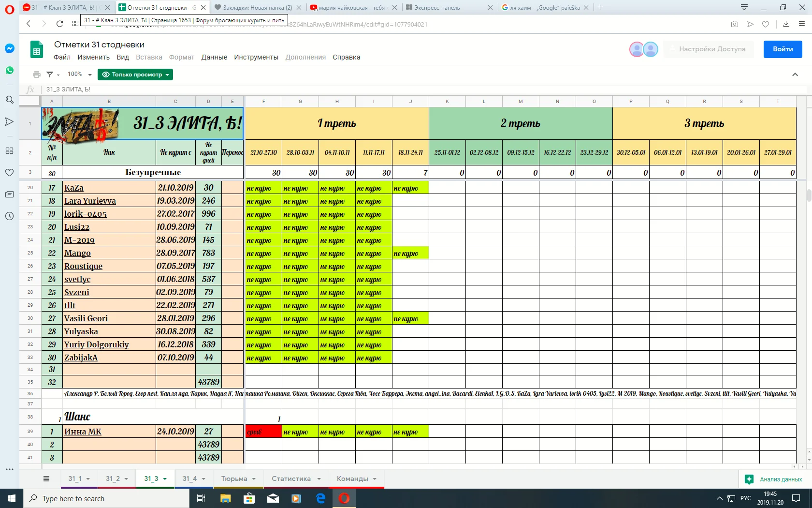The height and width of the screenshot is (508, 812).
Task: Click the Google Sheets home icon
Action: pyautogui.click(x=37, y=50)
